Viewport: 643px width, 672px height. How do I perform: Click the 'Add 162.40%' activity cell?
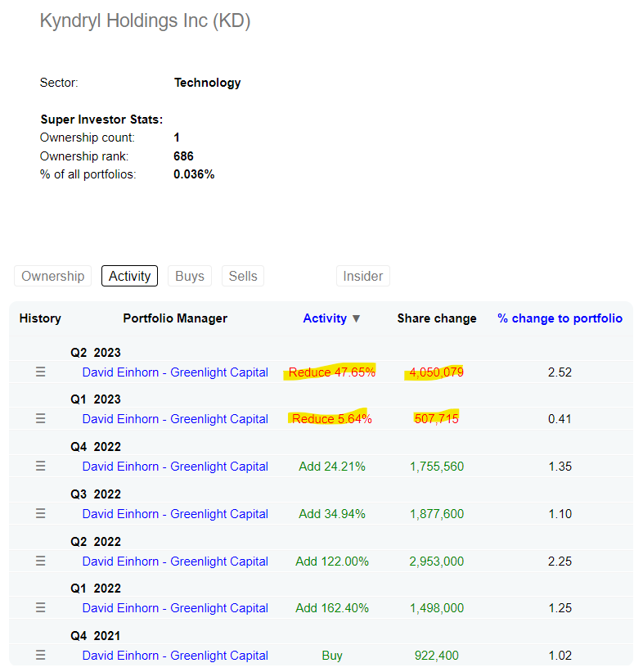tap(332, 608)
